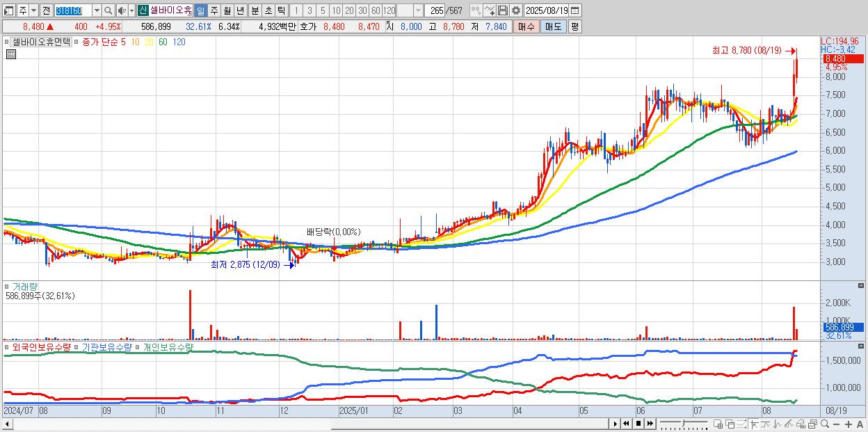The height and width of the screenshot is (432, 868).
Task: Open the chart settings gear icon
Action: click(515, 10)
